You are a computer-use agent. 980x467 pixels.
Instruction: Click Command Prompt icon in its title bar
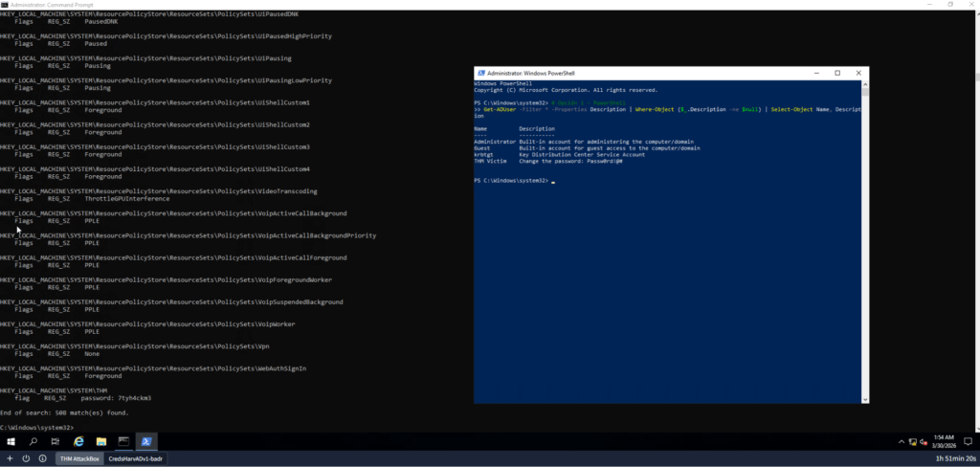5,5
